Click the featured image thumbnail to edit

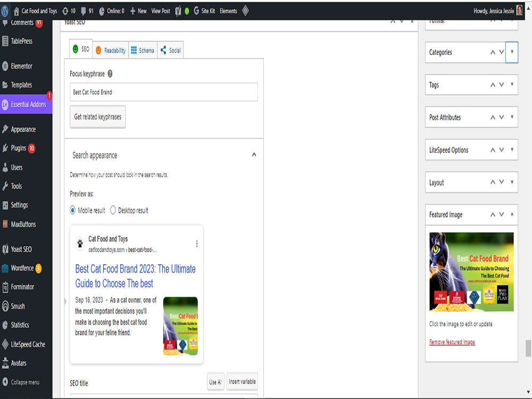(471, 272)
